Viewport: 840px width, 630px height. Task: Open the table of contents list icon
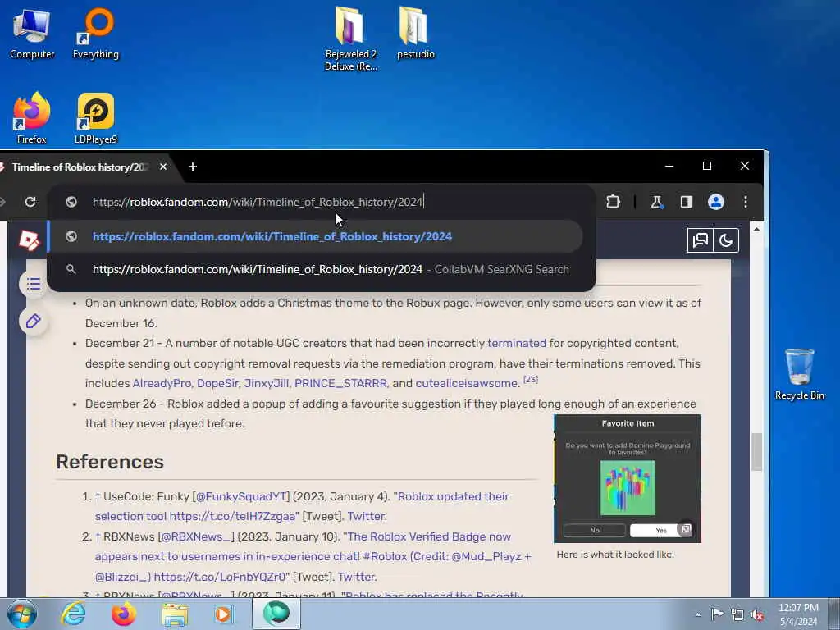pyautogui.click(x=33, y=284)
